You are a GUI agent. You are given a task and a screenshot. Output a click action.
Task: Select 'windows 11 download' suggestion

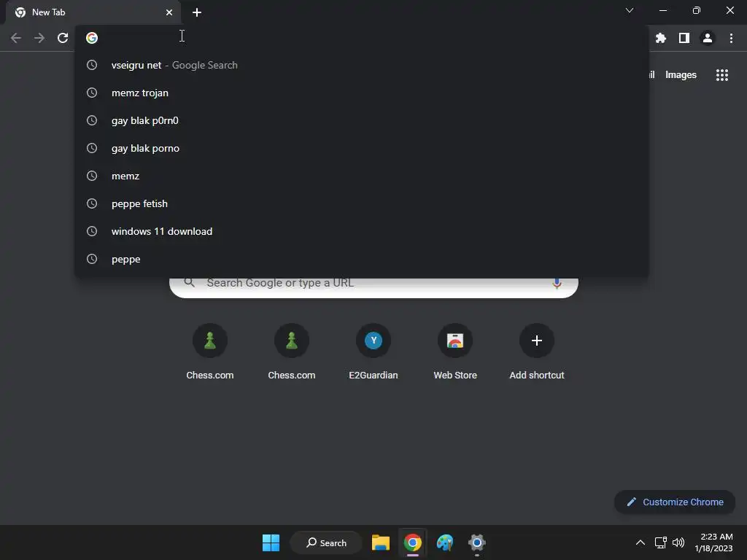pos(362,231)
